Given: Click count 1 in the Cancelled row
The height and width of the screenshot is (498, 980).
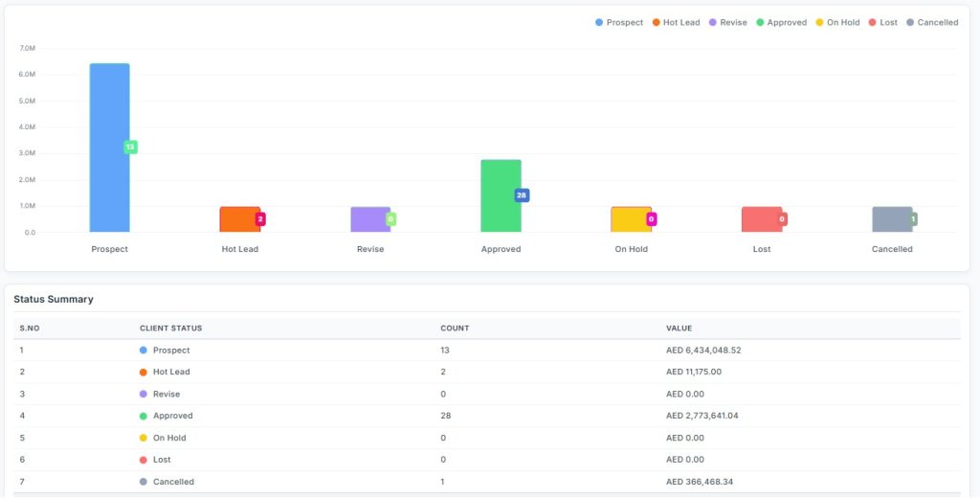Looking at the screenshot, I should pos(442,482).
